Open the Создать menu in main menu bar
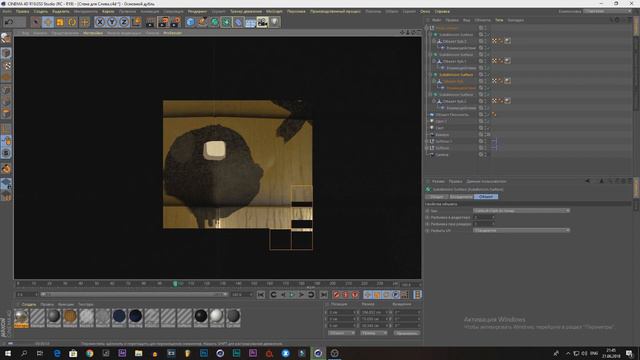 (x=40, y=11)
